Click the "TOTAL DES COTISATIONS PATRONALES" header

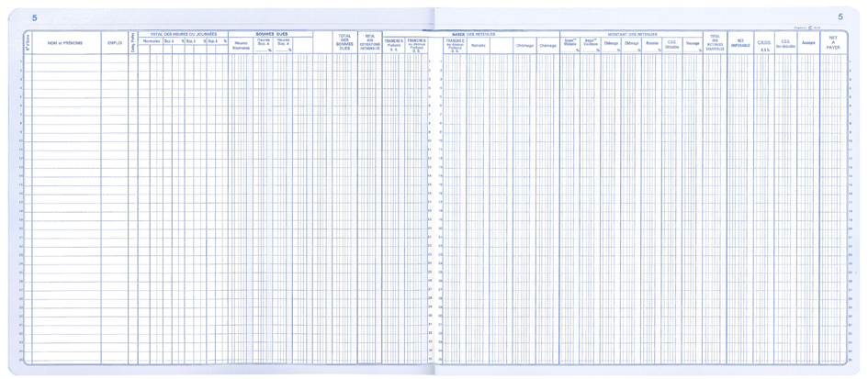point(370,42)
